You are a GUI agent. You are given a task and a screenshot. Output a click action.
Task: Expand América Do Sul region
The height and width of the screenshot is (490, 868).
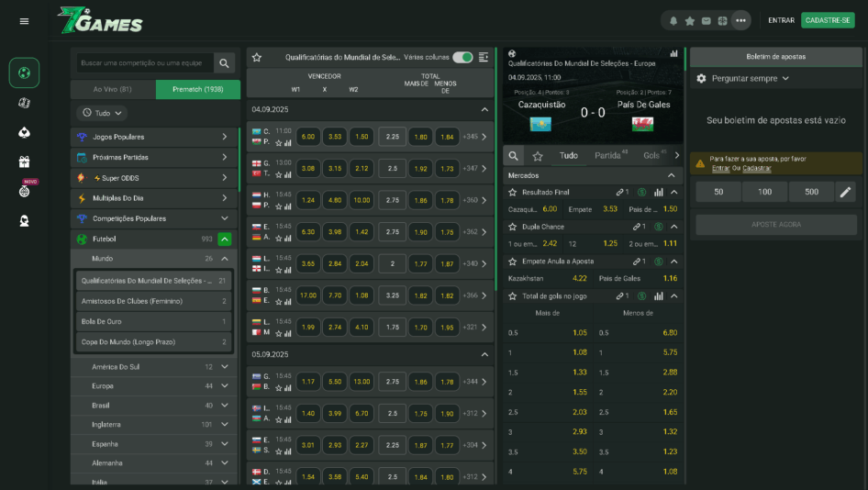point(225,366)
